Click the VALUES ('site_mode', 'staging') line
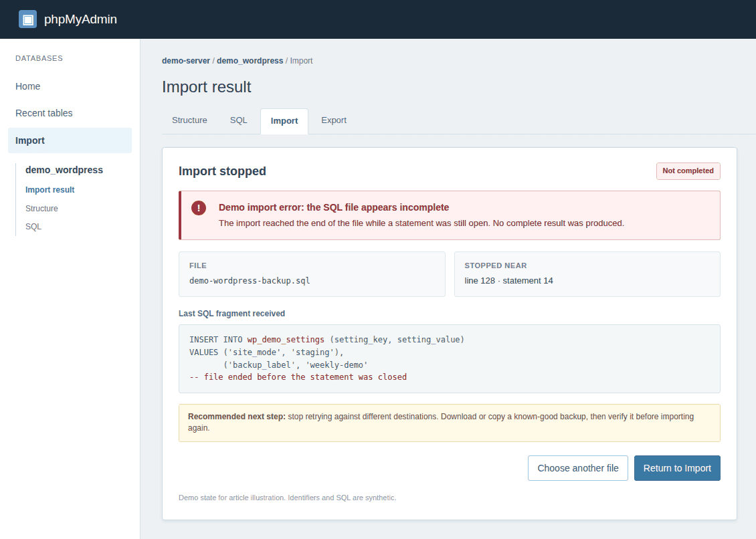The width and height of the screenshot is (756, 539). [267, 352]
